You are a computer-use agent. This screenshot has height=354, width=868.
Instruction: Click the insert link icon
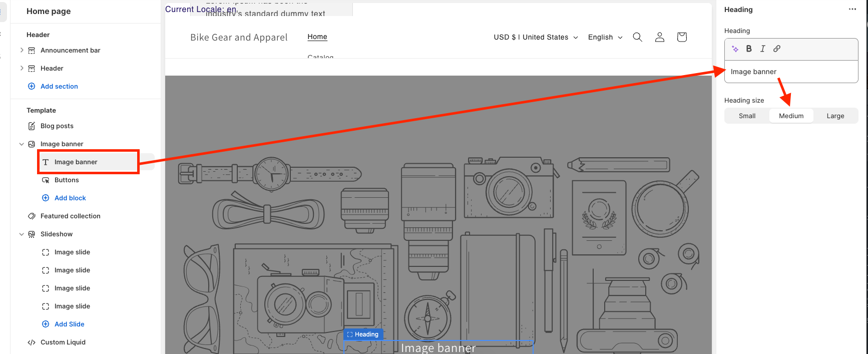pyautogui.click(x=777, y=49)
